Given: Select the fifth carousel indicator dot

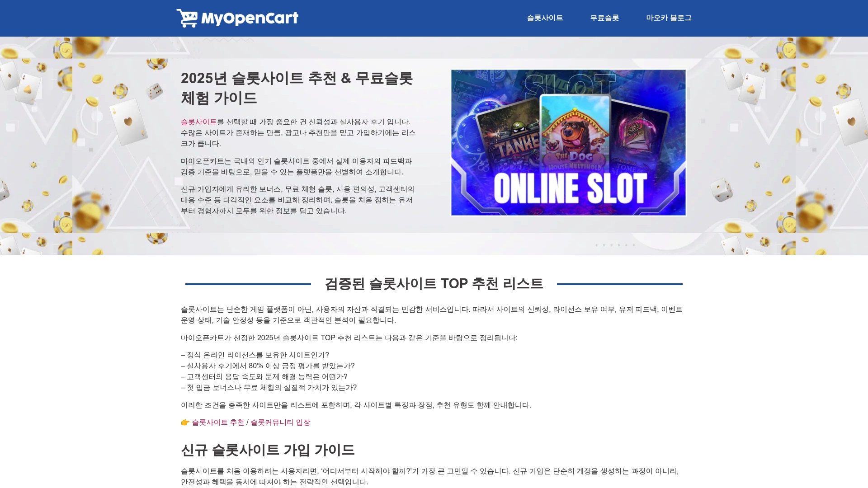Looking at the screenshot, I should pos(627,245).
